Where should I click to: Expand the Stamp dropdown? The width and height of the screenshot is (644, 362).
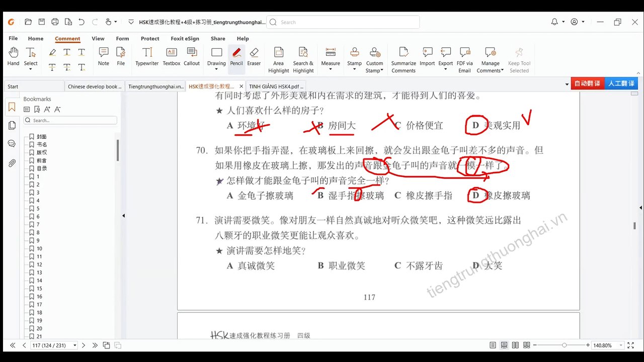pyautogui.click(x=354, y=69)
